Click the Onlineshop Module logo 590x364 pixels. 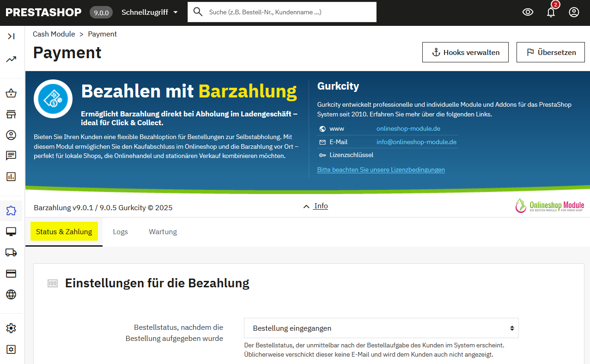pos(550,206)
